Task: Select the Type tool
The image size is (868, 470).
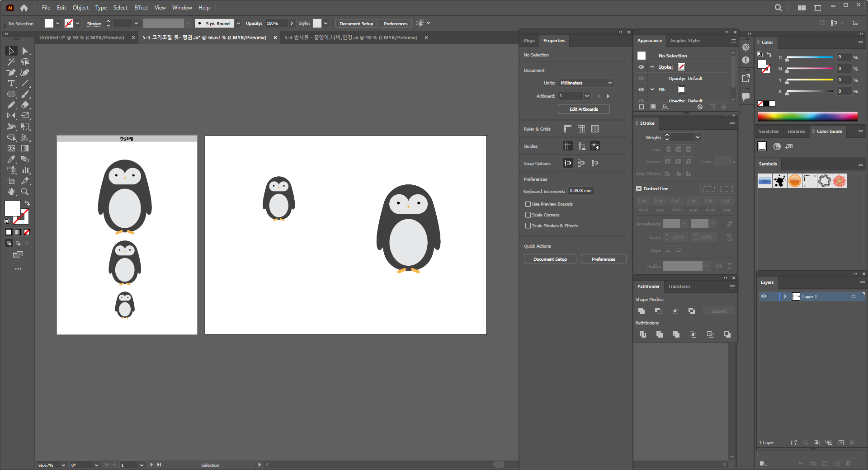Action: click(x=11, y=84)
